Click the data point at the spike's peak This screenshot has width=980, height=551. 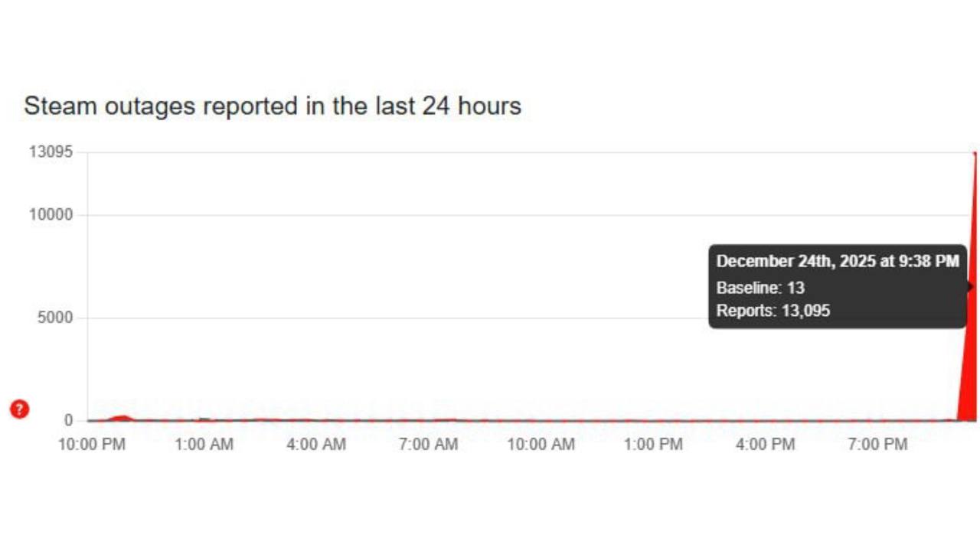[x=975, y=153]
